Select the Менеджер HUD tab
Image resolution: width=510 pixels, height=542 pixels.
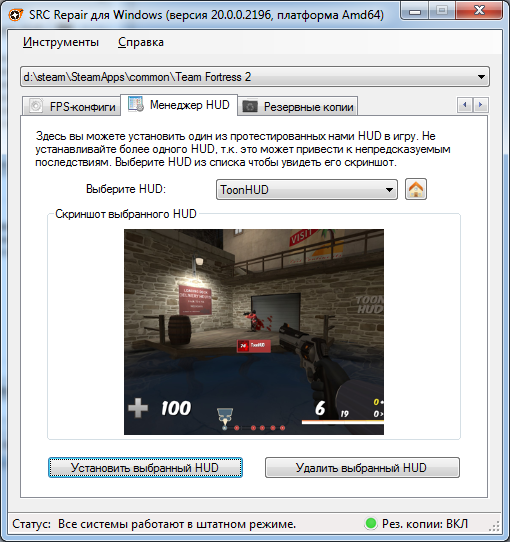pyautogui.click(x=179, y=104)
